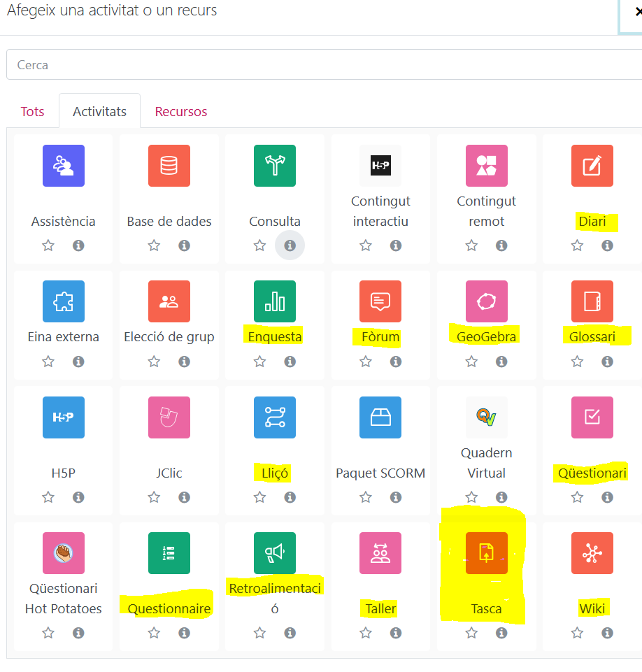Select the GeoGebra activity icon
This screenshot has width=642, height=672.
pos(486,301)
